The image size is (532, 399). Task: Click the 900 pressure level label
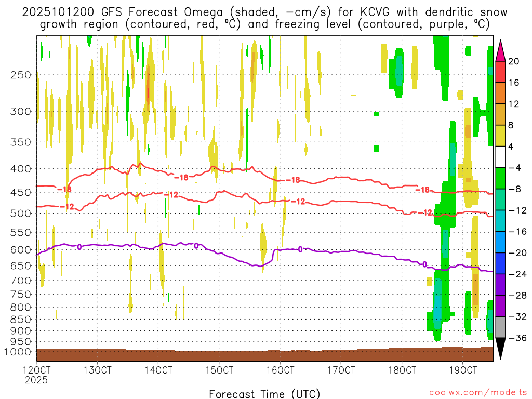21,330
